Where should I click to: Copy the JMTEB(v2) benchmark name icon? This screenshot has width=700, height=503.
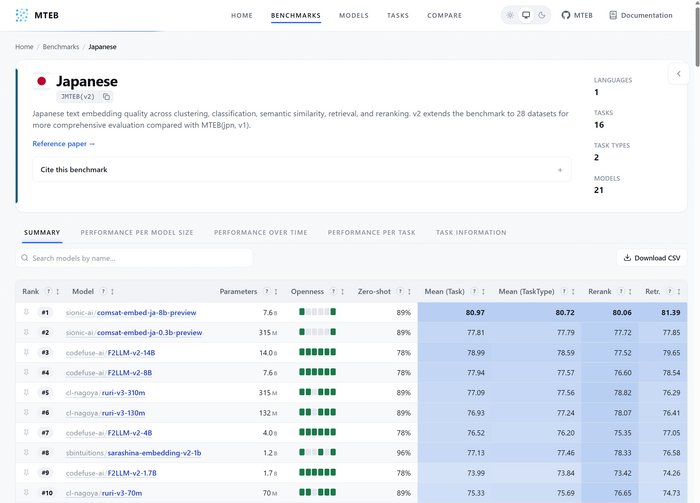[x=106, y=96]
